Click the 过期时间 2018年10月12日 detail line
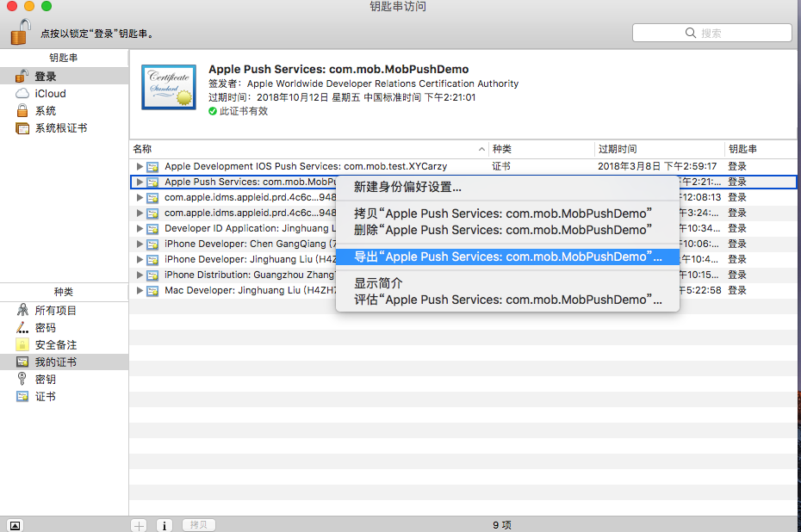 click(342, 97)
